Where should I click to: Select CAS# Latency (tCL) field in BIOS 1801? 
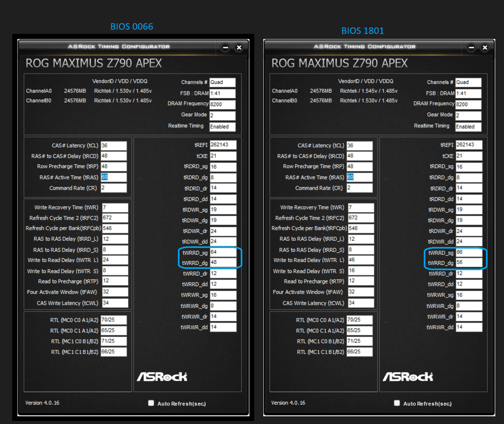pos(360,146)
